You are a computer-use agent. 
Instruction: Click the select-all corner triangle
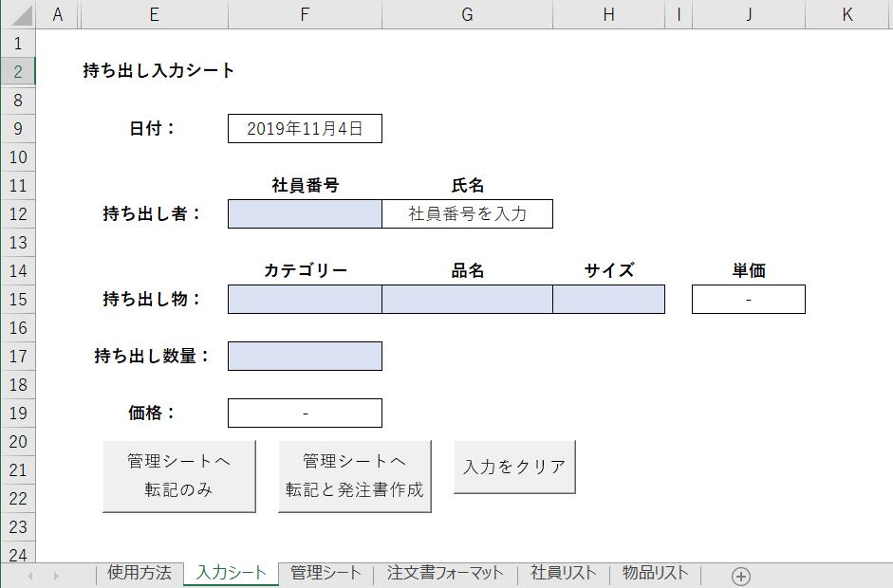[x=22, y=15]
